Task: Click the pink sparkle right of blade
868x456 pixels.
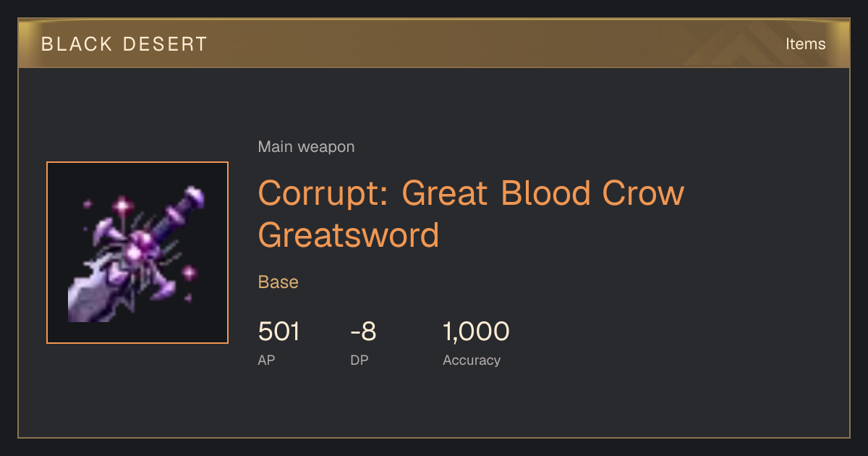Action: click(x=190, y=273)
